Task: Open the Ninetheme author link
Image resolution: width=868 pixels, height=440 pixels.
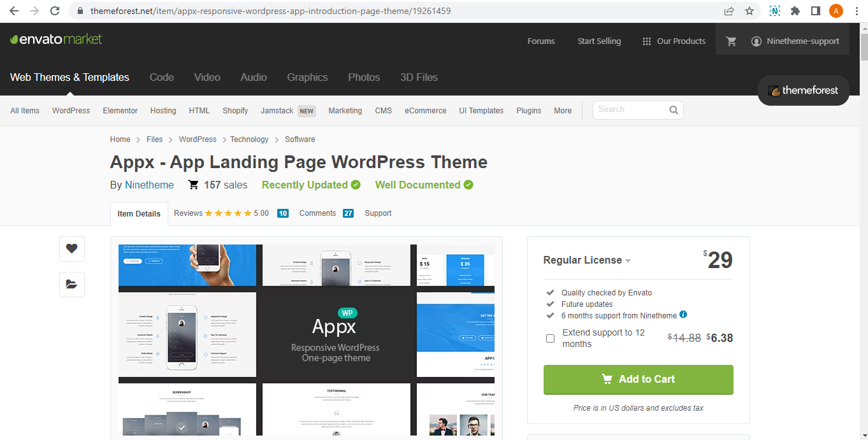Action: click(149, 185)
